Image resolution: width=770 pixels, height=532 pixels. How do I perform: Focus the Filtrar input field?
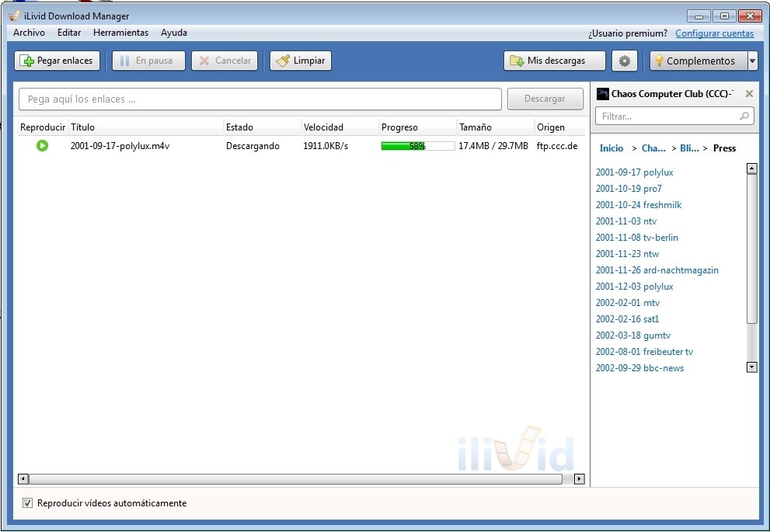click(674, 116)
